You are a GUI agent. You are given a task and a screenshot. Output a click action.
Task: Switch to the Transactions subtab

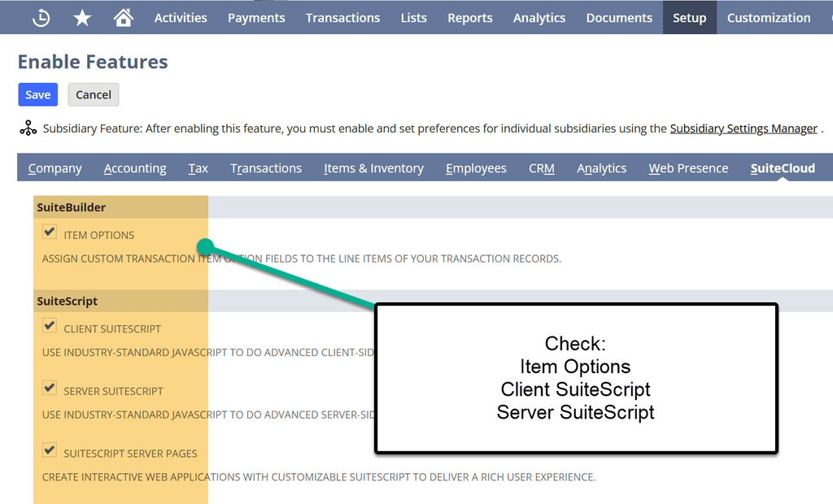(266, 167)
